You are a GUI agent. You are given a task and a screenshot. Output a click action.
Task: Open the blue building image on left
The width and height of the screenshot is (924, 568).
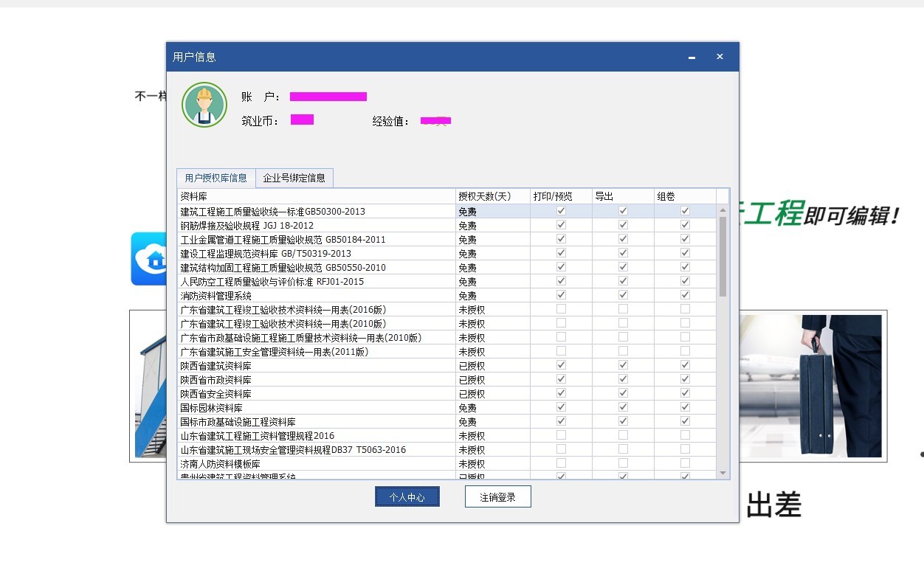click(x=148, y=386)
